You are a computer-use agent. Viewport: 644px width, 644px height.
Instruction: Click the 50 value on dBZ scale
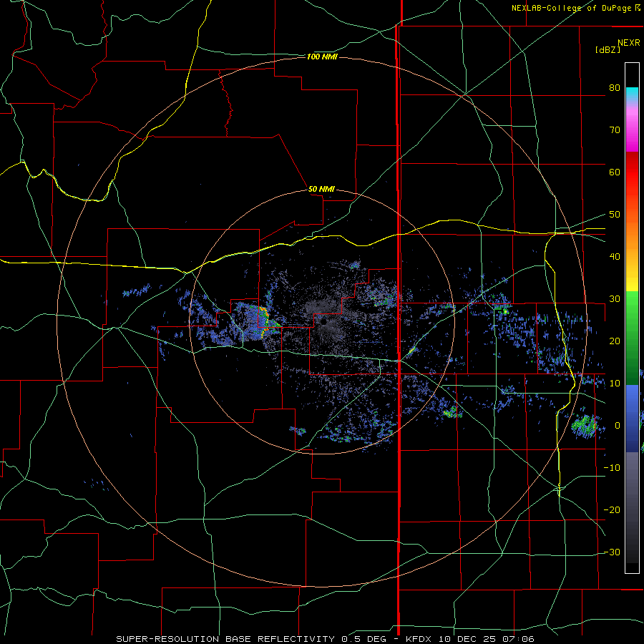click(x=615, y=215)
